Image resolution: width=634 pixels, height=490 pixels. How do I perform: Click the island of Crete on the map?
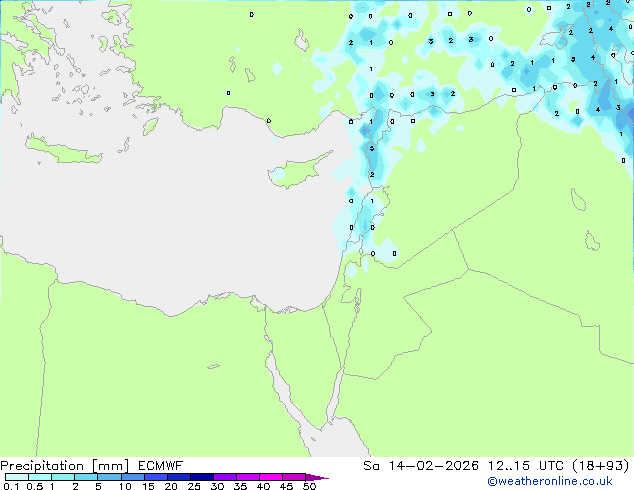[x=63, y=150]
